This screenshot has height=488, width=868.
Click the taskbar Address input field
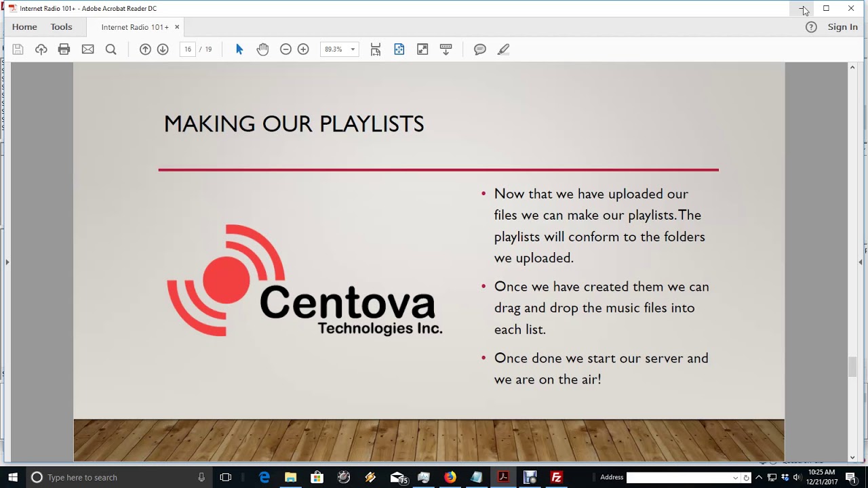678,477
